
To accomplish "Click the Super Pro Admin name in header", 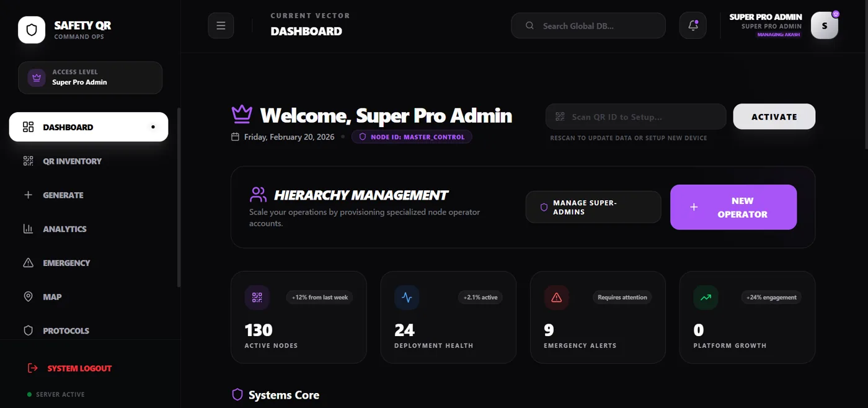I will pyautogui.click(x=766, y=17).
